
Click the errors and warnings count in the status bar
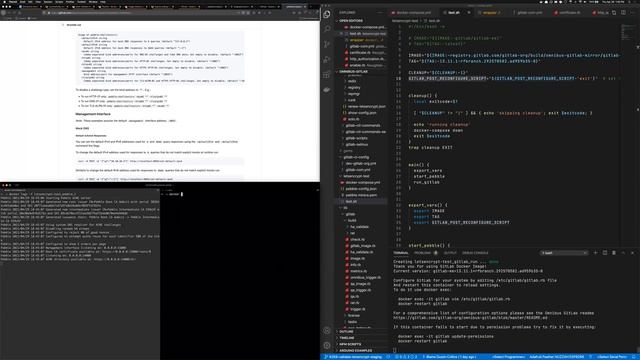pyautogui.click(x=406, y=357)
